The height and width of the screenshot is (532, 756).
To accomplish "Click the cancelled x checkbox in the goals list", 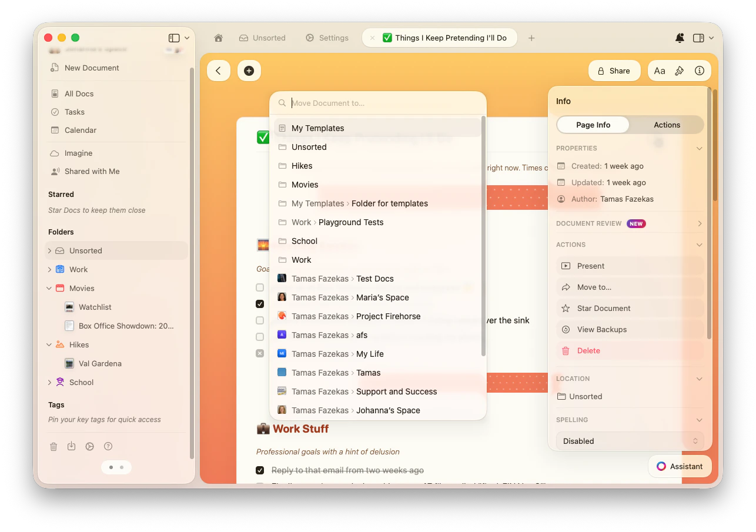I will pyautogui.click(x=260, y=353).
